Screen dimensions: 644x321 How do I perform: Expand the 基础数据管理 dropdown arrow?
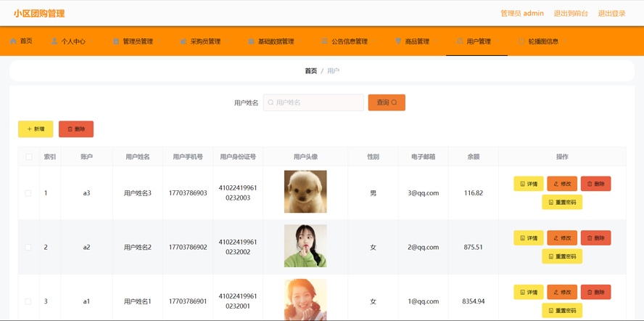click(x=300, y=41)
